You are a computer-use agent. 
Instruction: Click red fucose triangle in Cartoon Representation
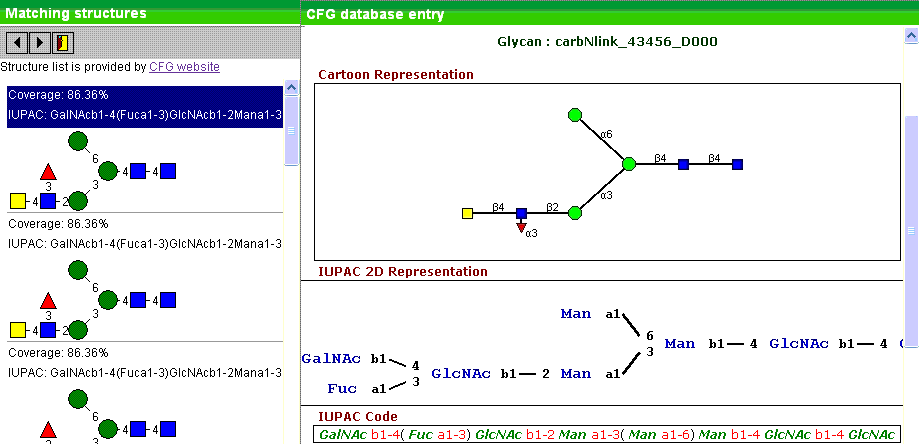pos(521,228)
